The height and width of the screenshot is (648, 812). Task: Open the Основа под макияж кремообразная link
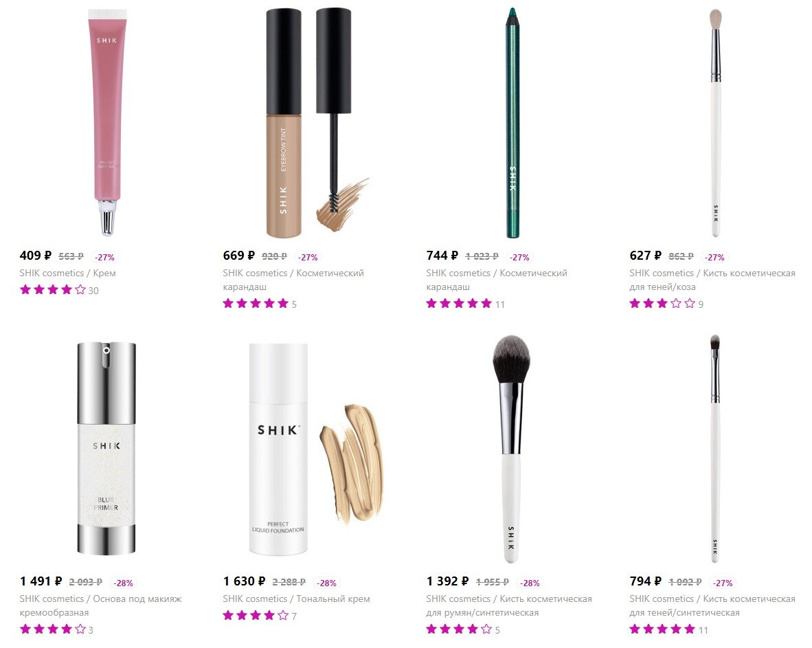click(x=100, y=605)
